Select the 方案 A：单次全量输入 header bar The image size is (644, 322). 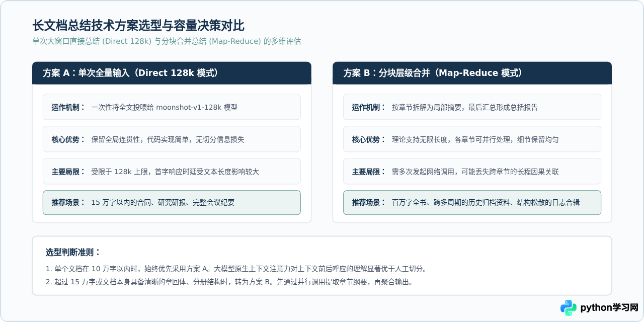point(172,73)
